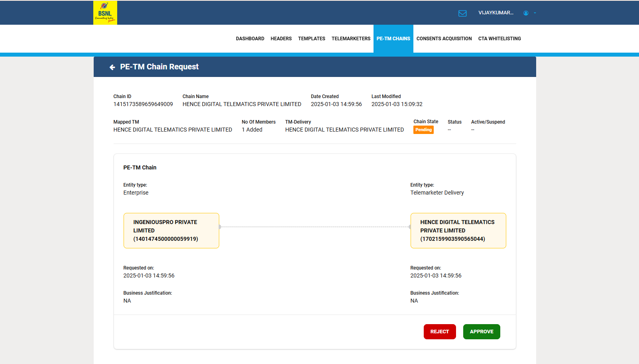Screen dimensions: 639x364
Task: Click Telemarketer business justification NA value
Action: click(414, 301)
